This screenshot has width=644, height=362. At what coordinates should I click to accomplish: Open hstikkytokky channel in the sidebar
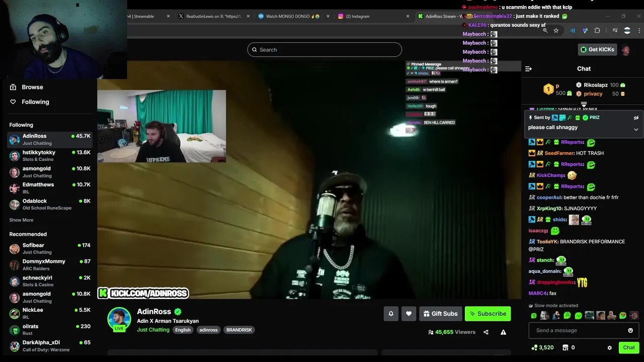(x=50, y=155)
